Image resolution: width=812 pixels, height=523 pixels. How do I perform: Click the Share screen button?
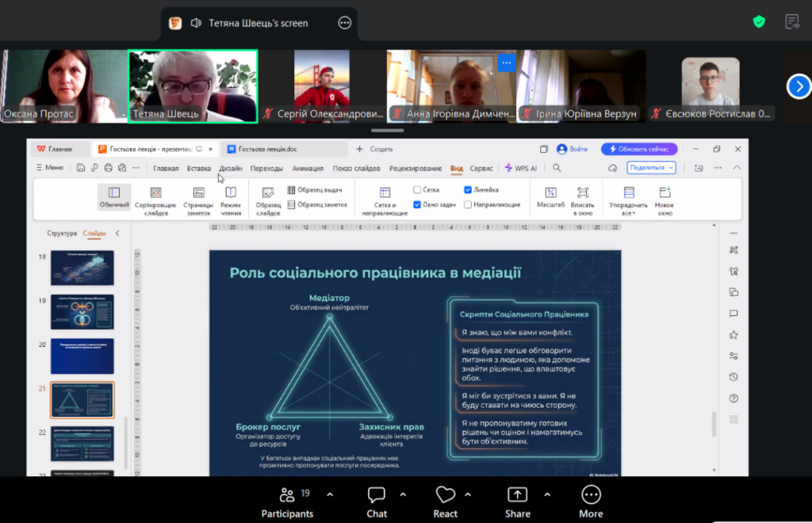[517, 502]
